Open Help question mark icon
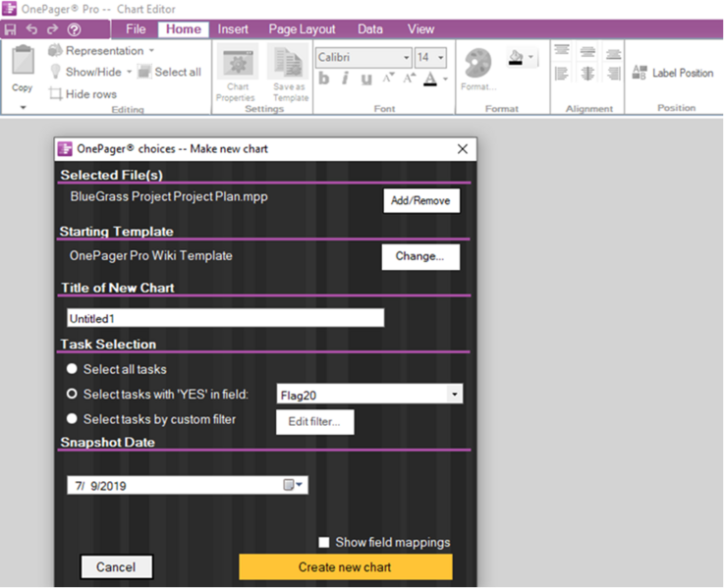Screen dimensions: 724x588 pos(75,29)
